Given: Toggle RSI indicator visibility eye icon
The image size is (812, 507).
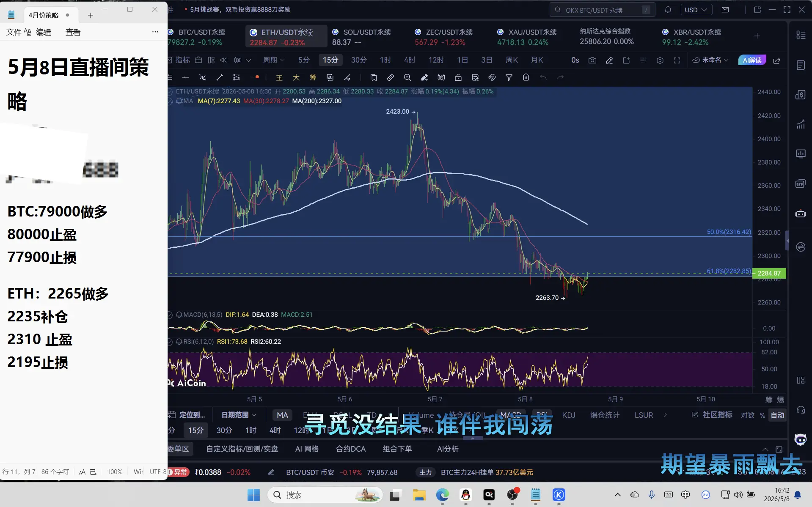Looking at the screenshot, I should pos(170,342).
